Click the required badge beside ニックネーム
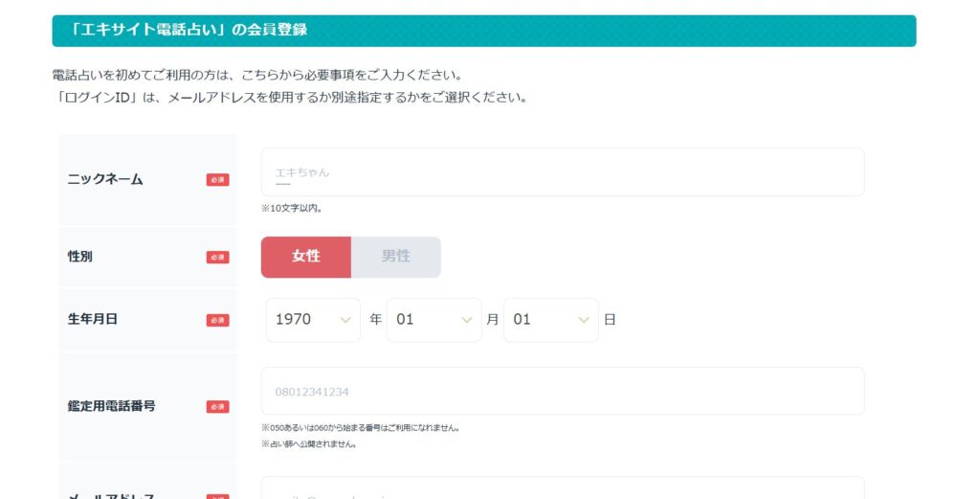 (x=217, y=179)
